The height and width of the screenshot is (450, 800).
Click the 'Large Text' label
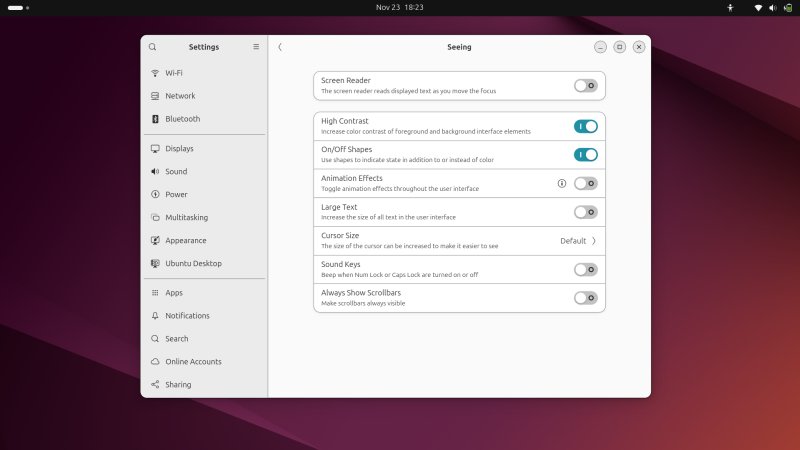coord(339,207)
